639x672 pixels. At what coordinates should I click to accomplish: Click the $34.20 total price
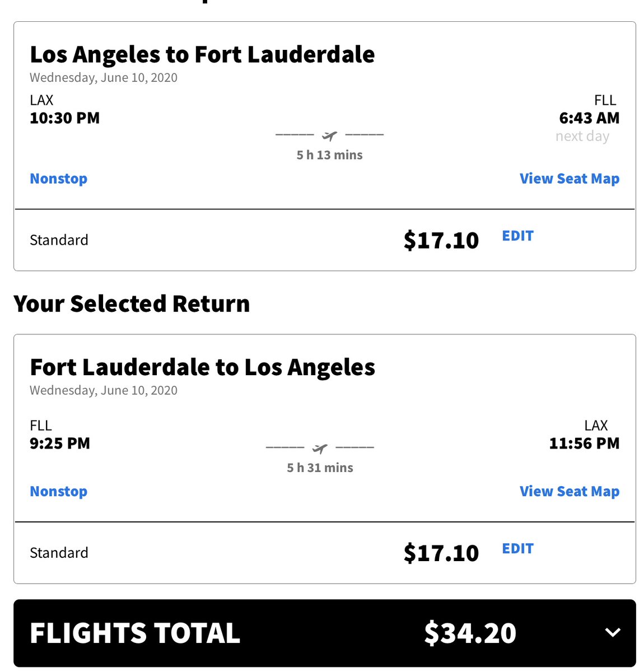point(470,633)
